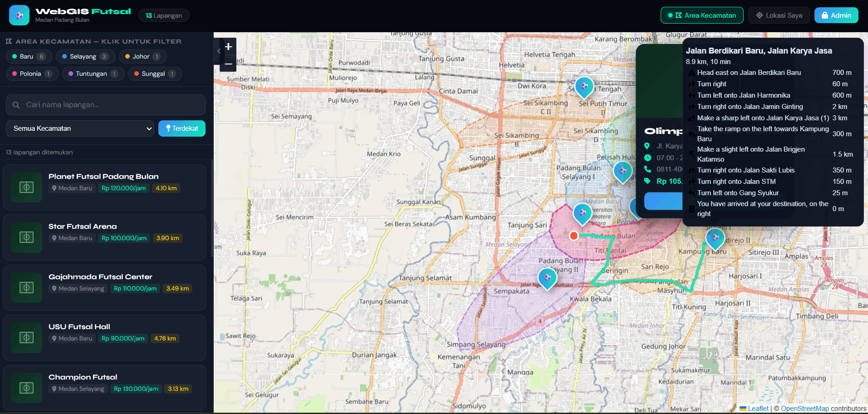Open the USU Futsal Hall card
Screen dimensions: 868x414
click(104, 338)
